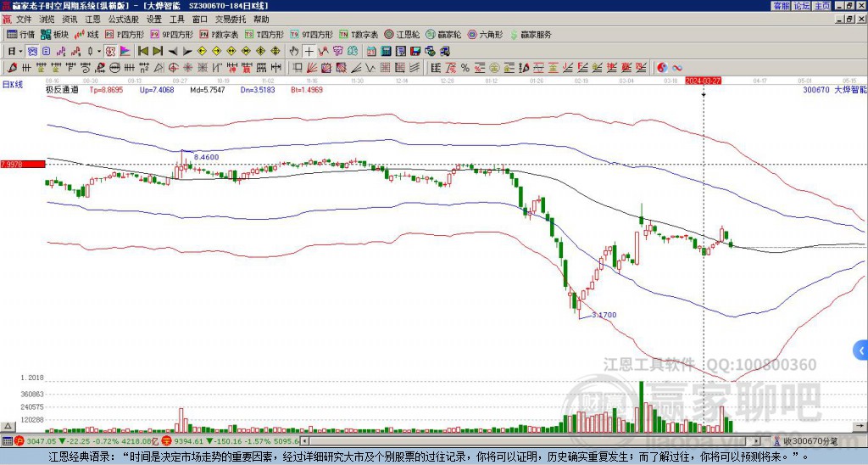868x465 pixels.
Task: Open the 9T四方形 tool
Action: [311, 34]
